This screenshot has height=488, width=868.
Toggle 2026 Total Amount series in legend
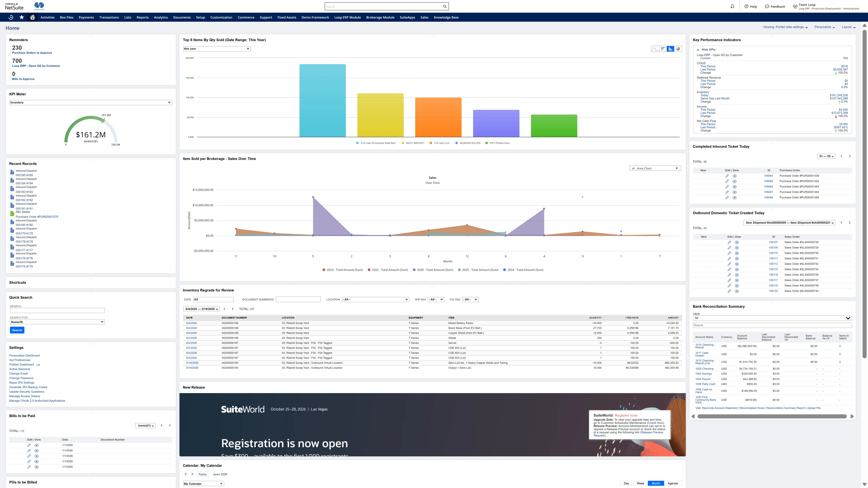433,270
